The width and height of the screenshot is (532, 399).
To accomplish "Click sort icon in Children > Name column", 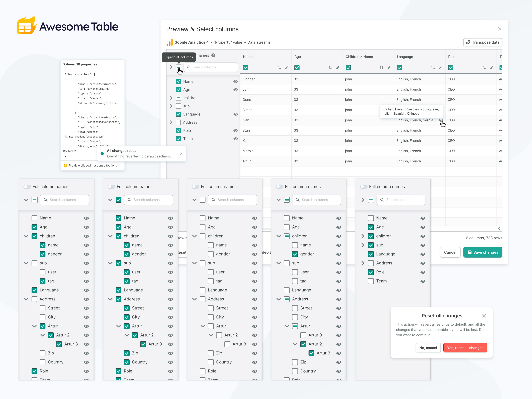I will tap(381, 68).
